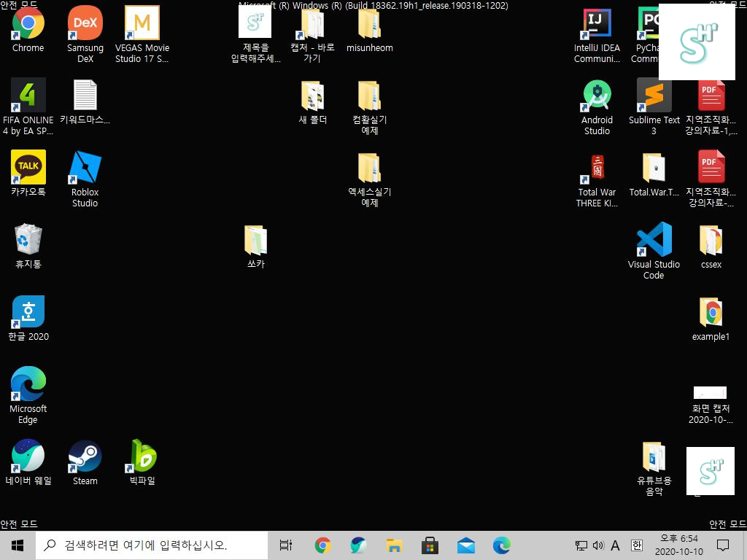Switch the 한 Korean IME indicator
Screen dimensions: 747x560
click(x=636, y=545)
